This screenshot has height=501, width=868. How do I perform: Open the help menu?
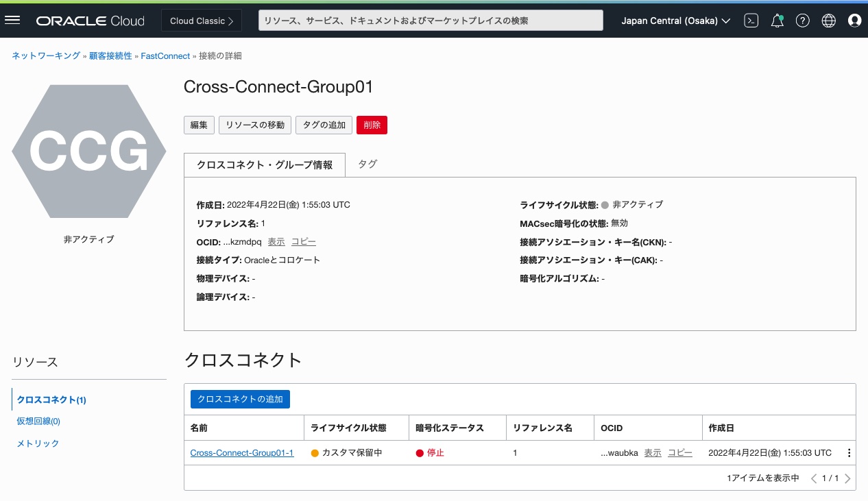(x=802, y=20)
